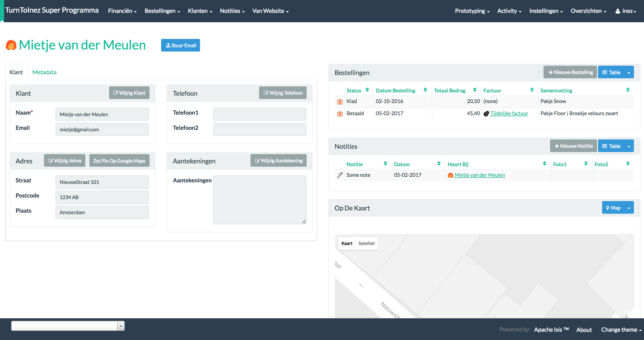Click the Wijzig Aantekening button
The width and height of the screenshot is (644, 340).
(279, 160)
